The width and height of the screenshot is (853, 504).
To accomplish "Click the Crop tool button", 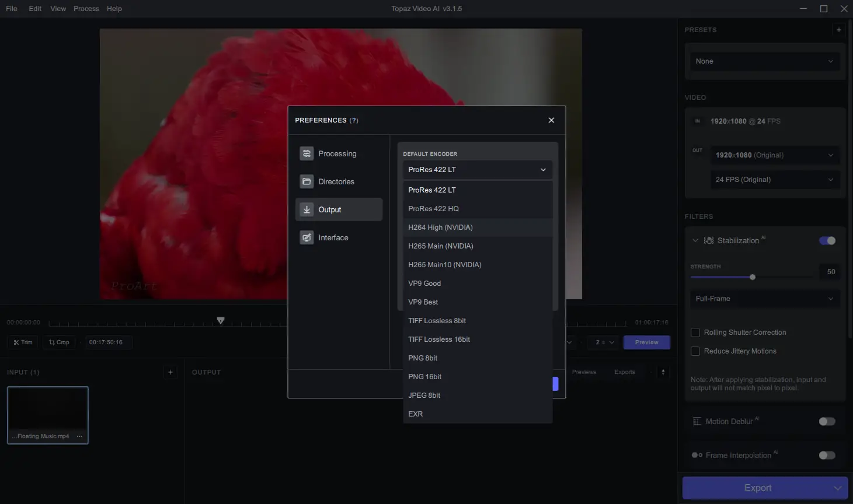I will [x=59, y=342].
